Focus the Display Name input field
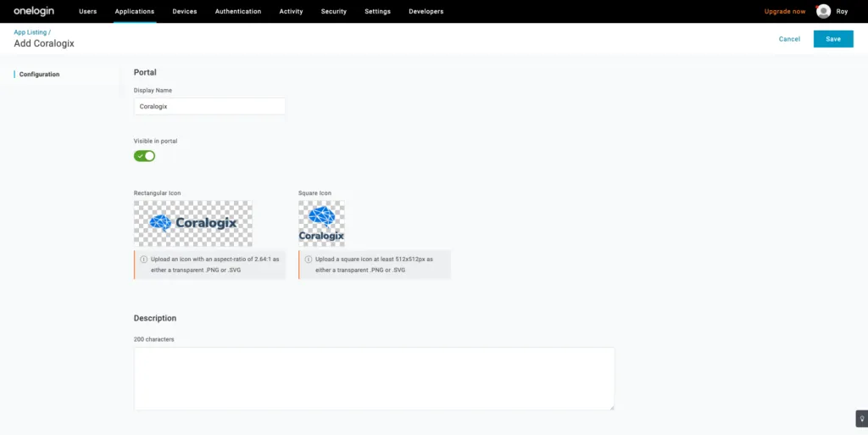 tap(210, 106)
